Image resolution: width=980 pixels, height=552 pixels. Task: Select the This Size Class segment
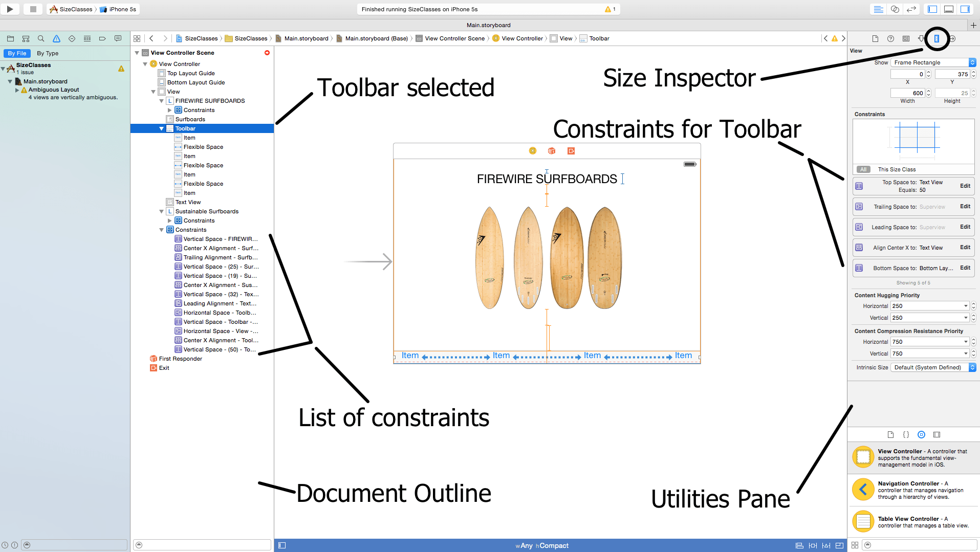(897, 169)
